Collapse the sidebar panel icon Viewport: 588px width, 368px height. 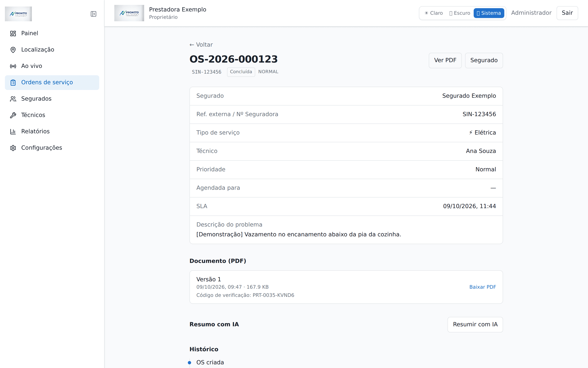click(x=93, y=14)
